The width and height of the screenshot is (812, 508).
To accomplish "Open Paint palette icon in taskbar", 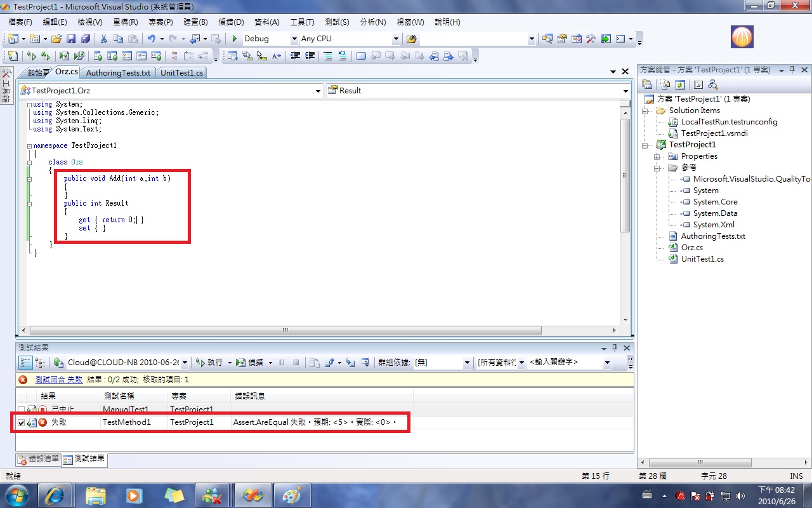I will click(292, 495).
